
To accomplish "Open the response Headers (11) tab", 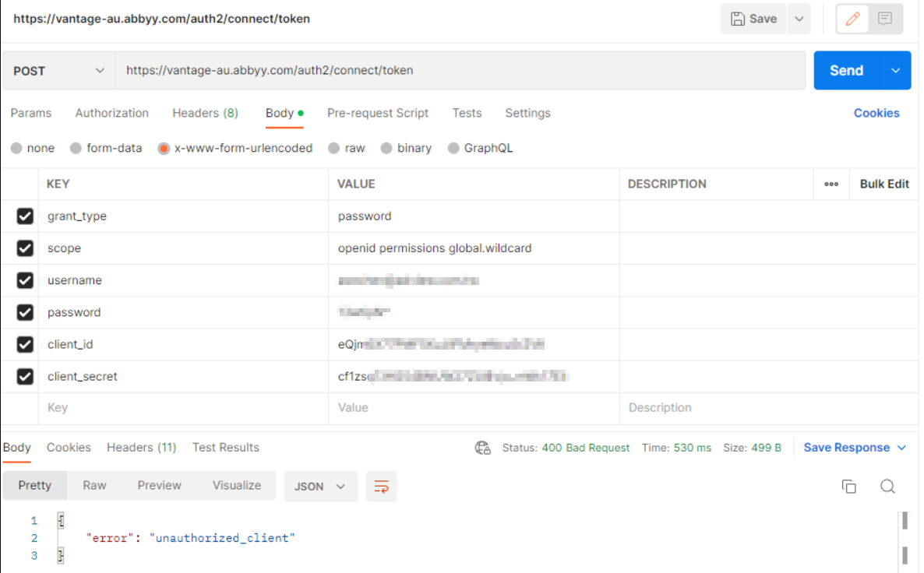I will click(x=142, y=448).
